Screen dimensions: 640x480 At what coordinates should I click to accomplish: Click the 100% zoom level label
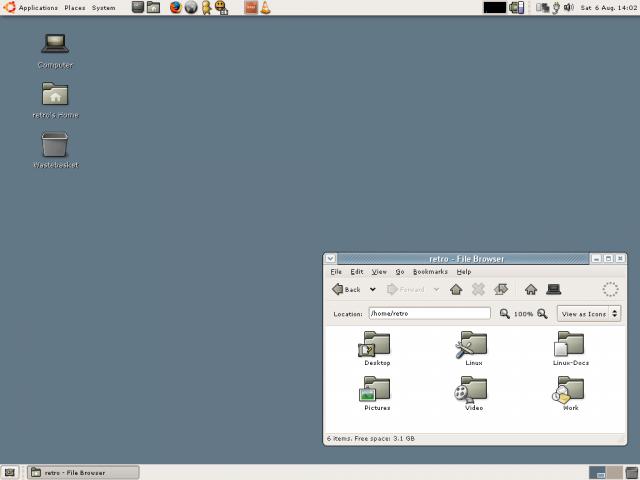523,314
